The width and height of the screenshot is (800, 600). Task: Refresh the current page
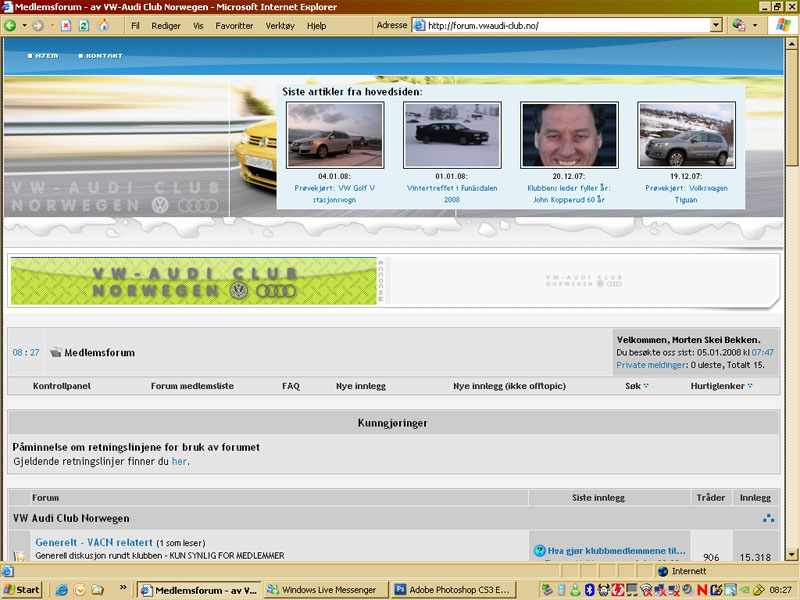(x=84, y=25)
